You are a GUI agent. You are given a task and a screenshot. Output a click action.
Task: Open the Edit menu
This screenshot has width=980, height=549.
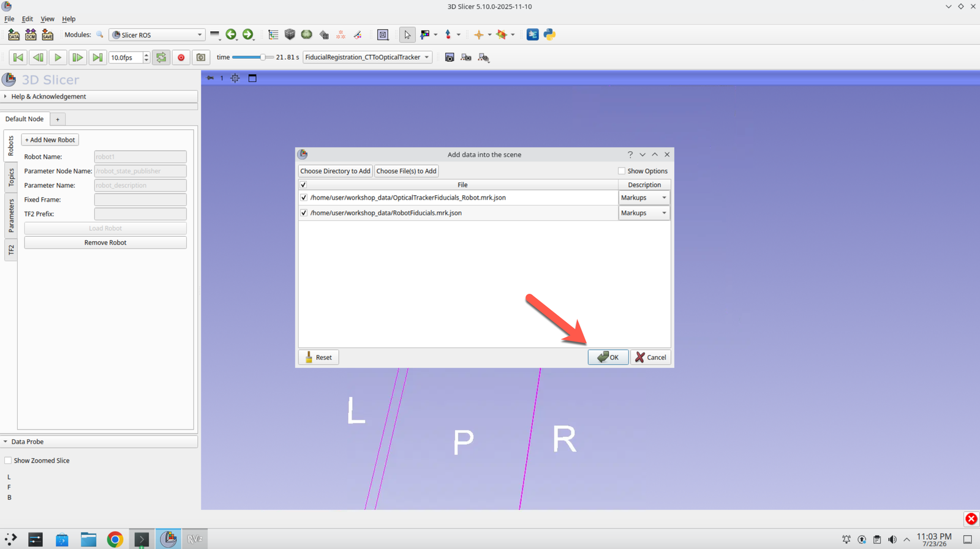28,19
